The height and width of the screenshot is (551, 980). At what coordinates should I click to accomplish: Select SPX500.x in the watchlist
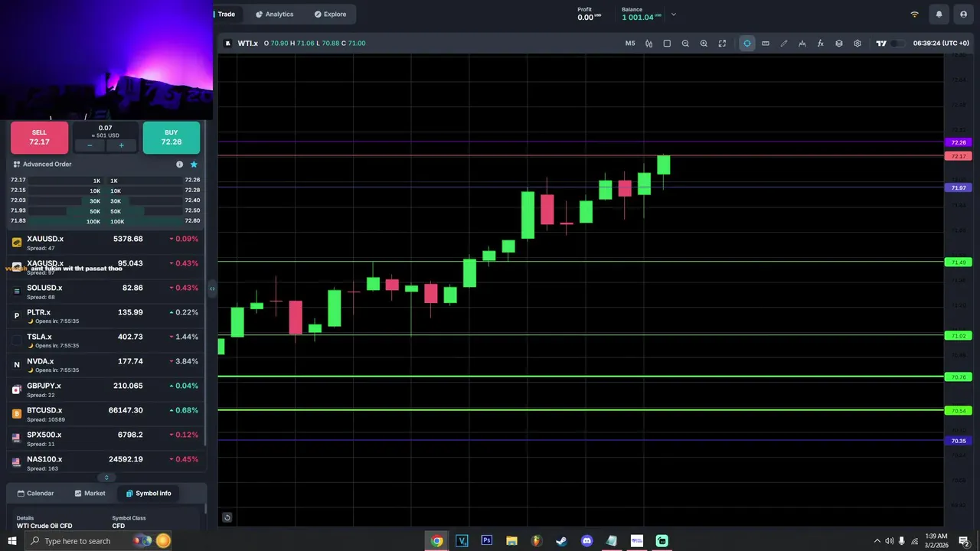(106, 437)
